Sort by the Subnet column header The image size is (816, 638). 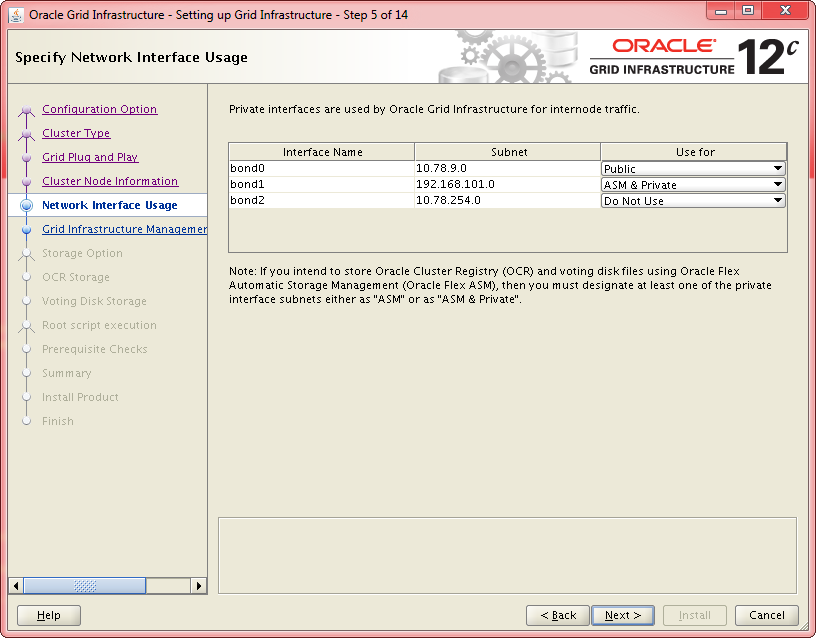[x=508, y=152]
